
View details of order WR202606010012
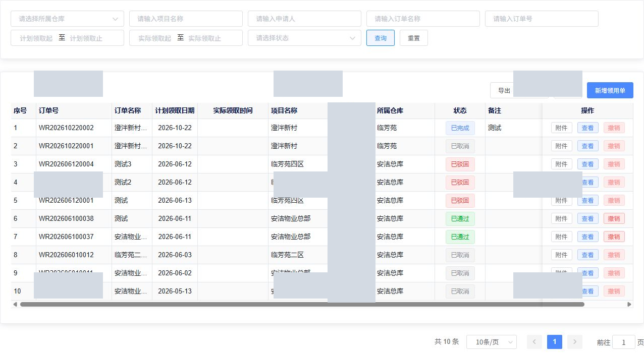coord(588,255)
